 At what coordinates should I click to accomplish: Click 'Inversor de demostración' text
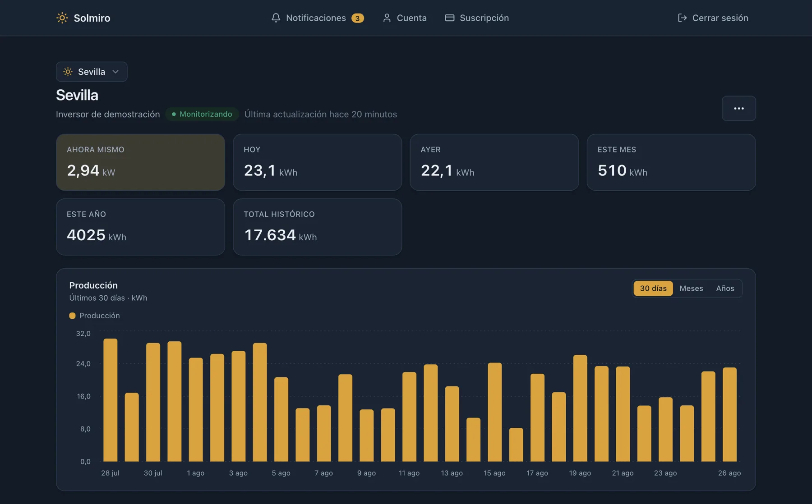click(108, 114)
